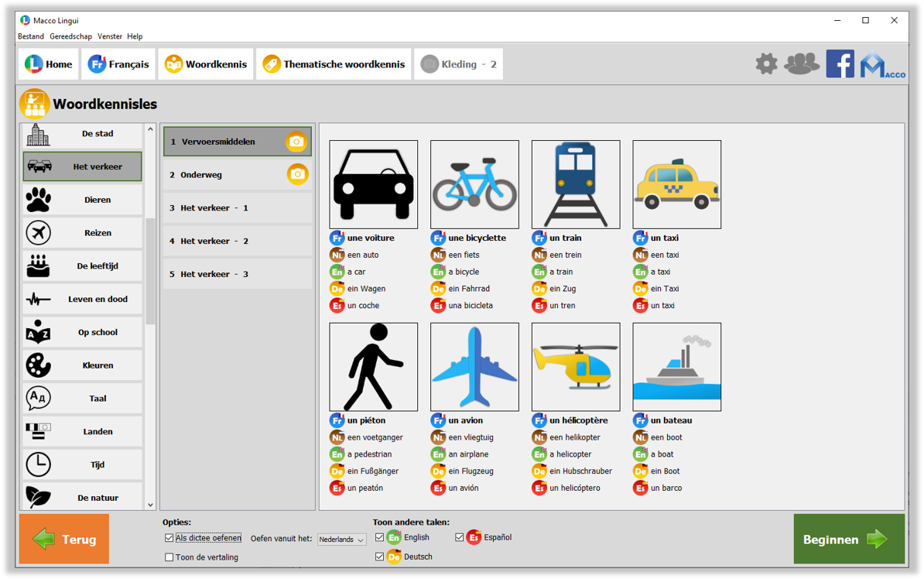Switch to the Thematische woordkennis tab
Viewport: 924px width, 579px height.
coord(334,64)
